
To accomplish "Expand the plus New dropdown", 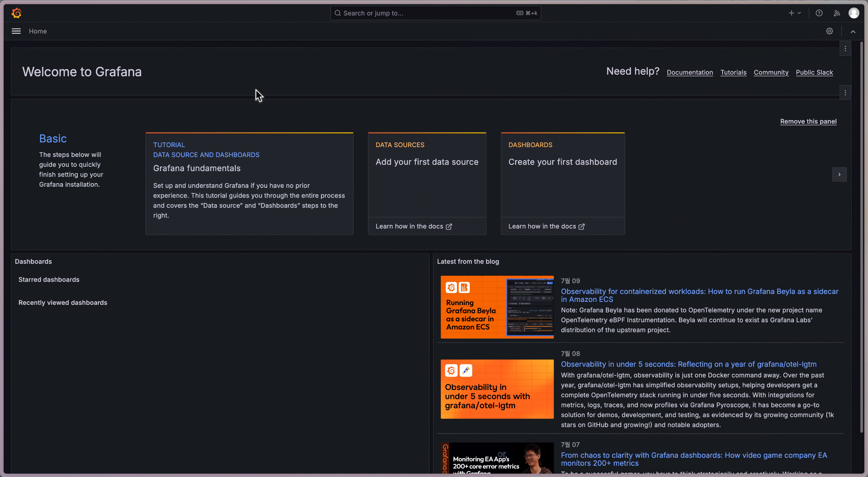I will [795, 13].
